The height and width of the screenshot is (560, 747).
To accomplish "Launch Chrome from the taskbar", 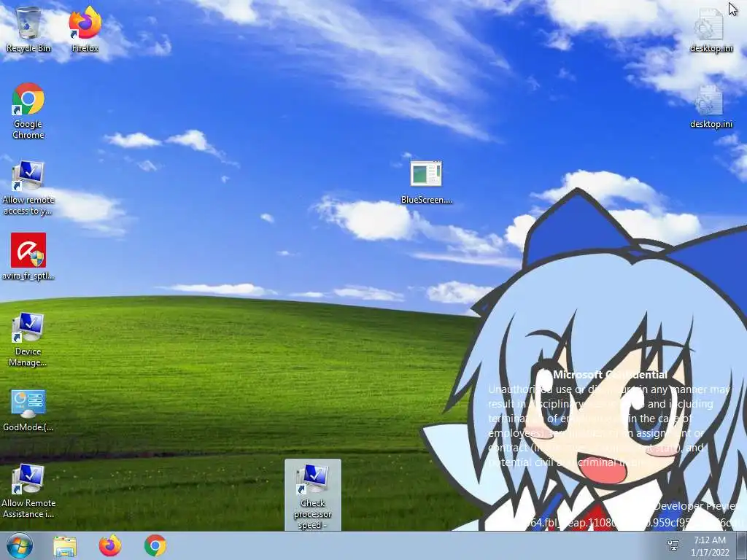I will (155, 545).
